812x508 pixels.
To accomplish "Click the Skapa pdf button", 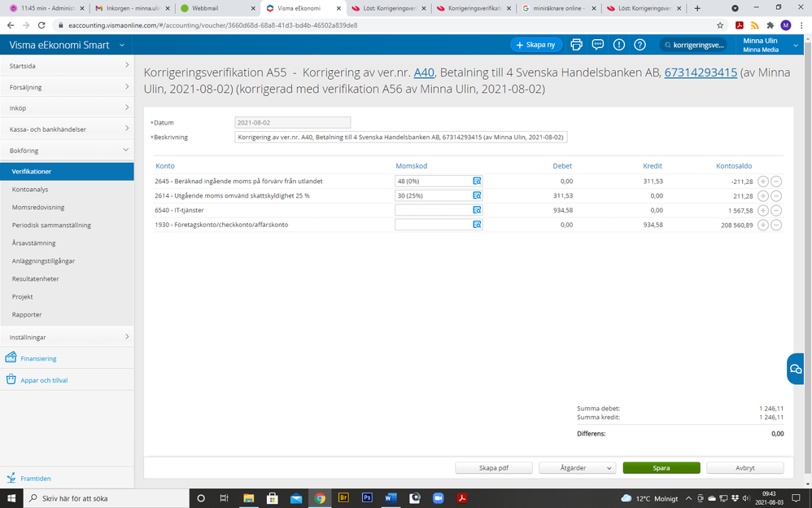I will [x=494, y=467].
